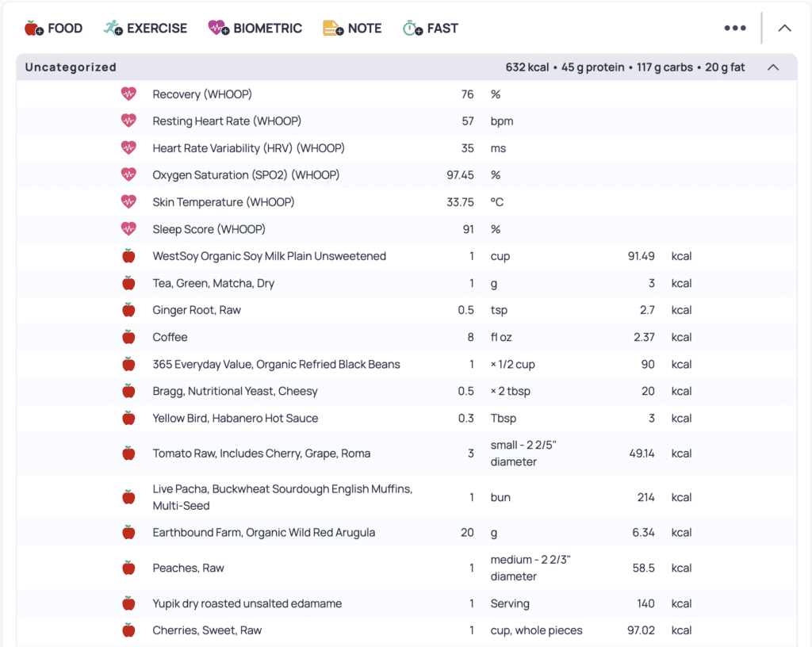Click the EXERCISE add button
The width and height of the screenshot is (812, 647).
pos(145,28)
